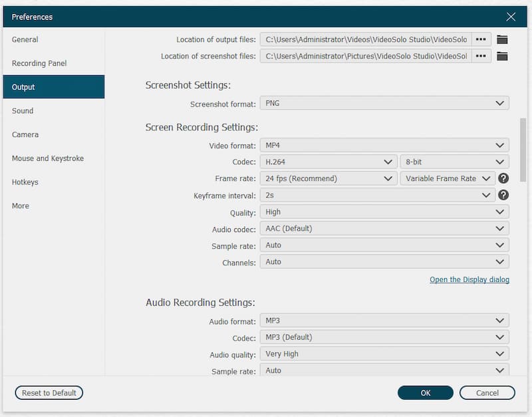532x417 pixels.
Task: Open folder icon for screenshot files location
Action: point(502,57)
